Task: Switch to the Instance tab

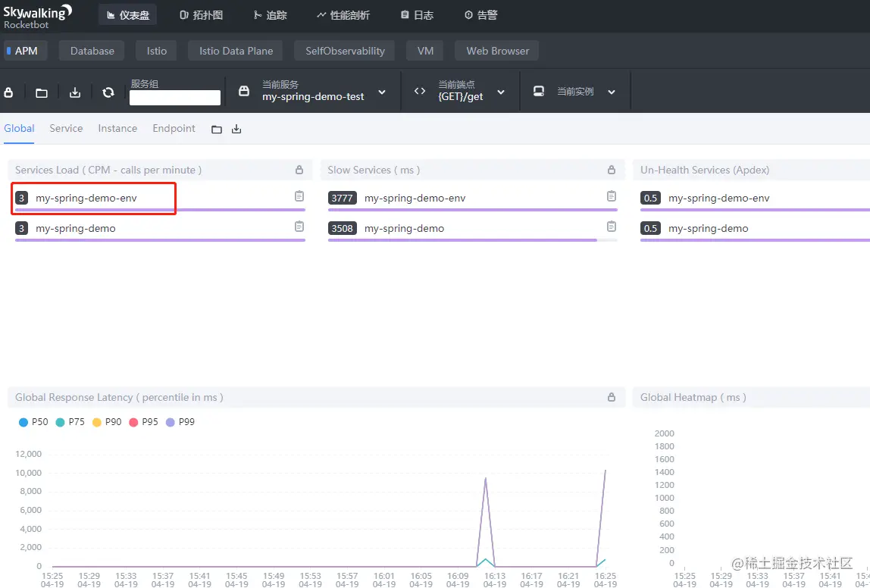Action: [x=117, y=128]
